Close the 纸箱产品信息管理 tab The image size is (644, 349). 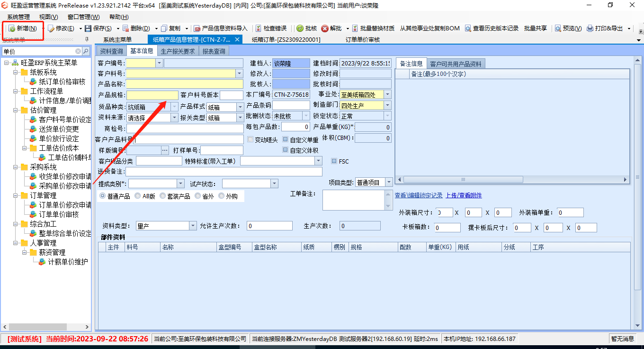coord(237,39)
